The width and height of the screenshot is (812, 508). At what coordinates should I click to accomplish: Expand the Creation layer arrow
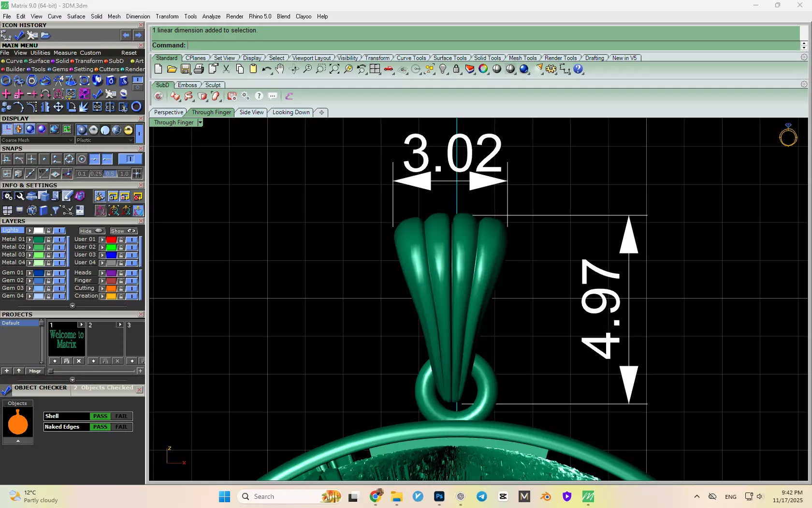coord(102,296)
